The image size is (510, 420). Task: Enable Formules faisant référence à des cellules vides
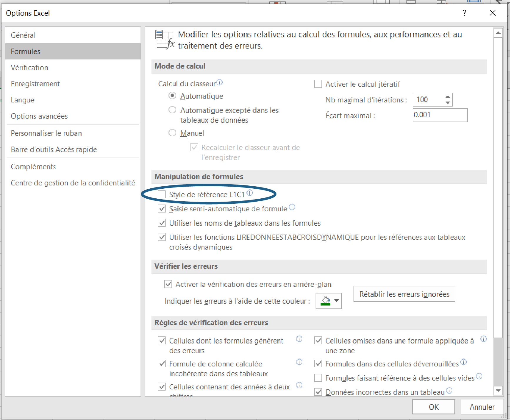(318, 378)
